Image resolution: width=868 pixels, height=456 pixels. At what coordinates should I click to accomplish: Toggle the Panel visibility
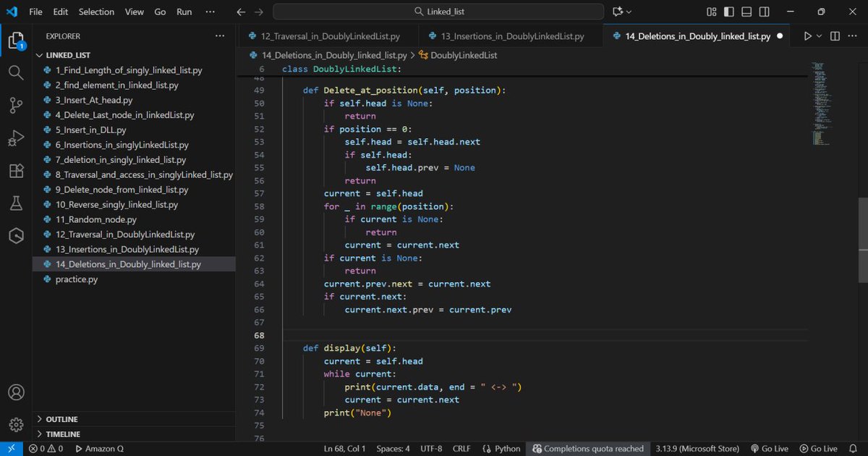click(x=746, y=11)
